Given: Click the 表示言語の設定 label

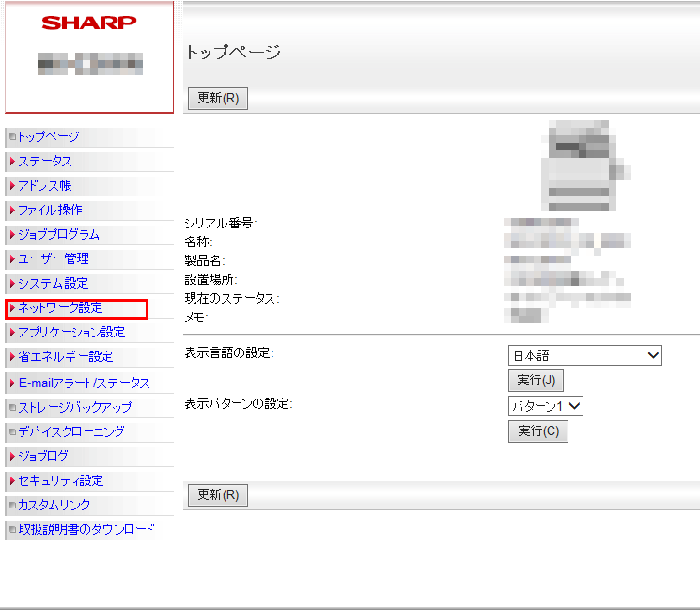Looking at the screenshot, I should [x=229, y=352].
